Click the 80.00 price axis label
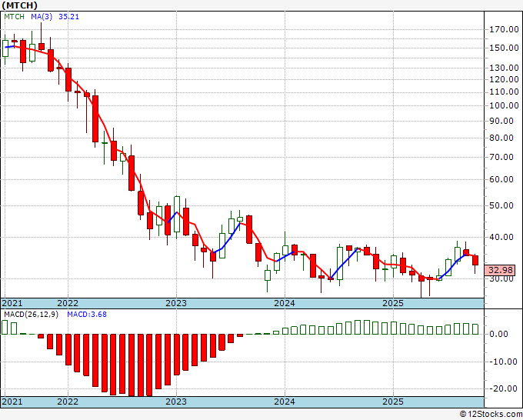523x420 pixels. tap(501, 138)
